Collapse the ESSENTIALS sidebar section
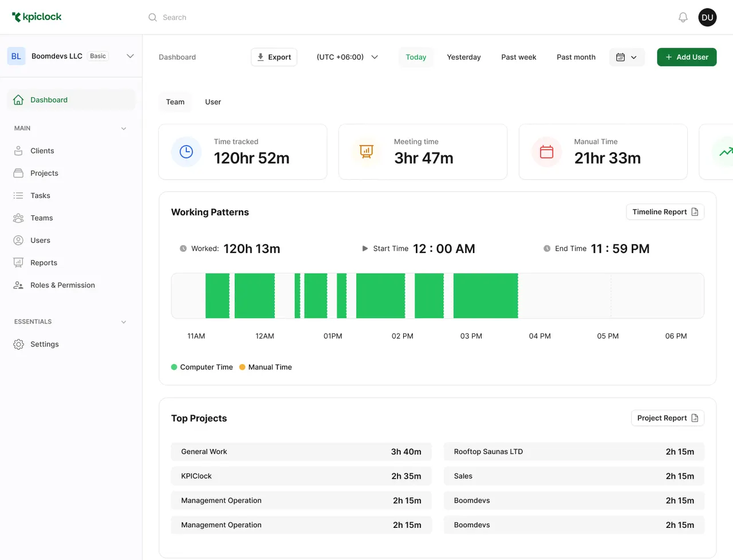The width and height of the screenshot is (733, 560). [x=124, y=322]
